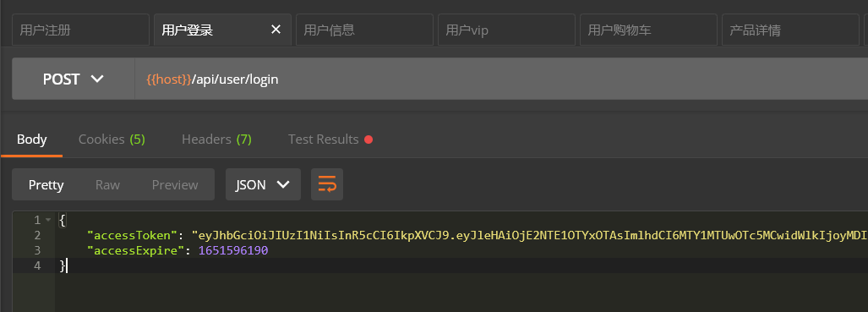Switch to Raw view mode

[x=107, y=184]
